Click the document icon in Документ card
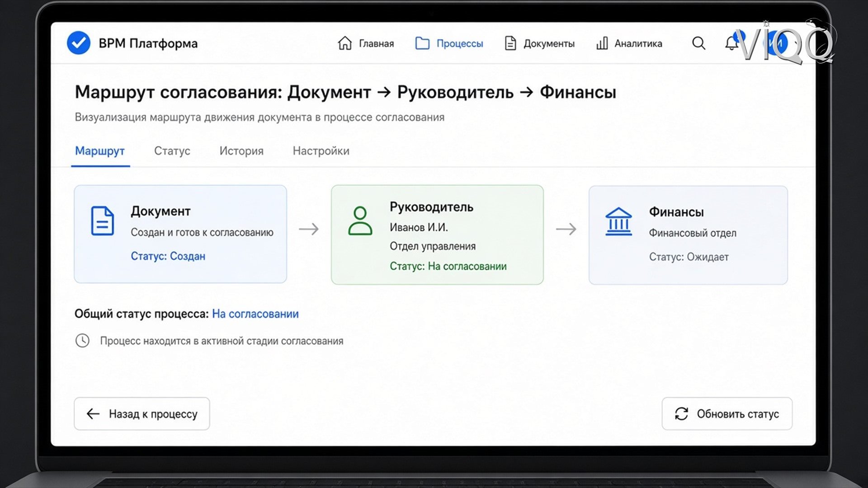The height and width of the screenshot is (488, 868). 102,221
